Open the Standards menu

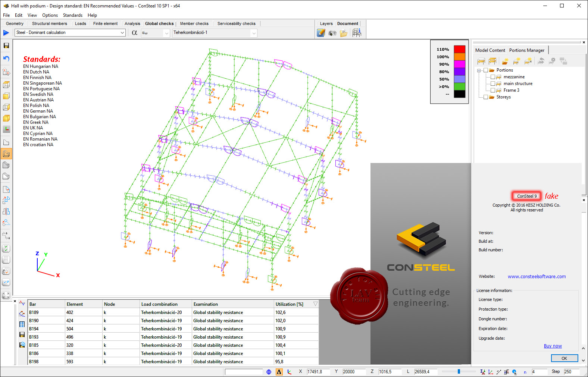click(x=73, y=15)
